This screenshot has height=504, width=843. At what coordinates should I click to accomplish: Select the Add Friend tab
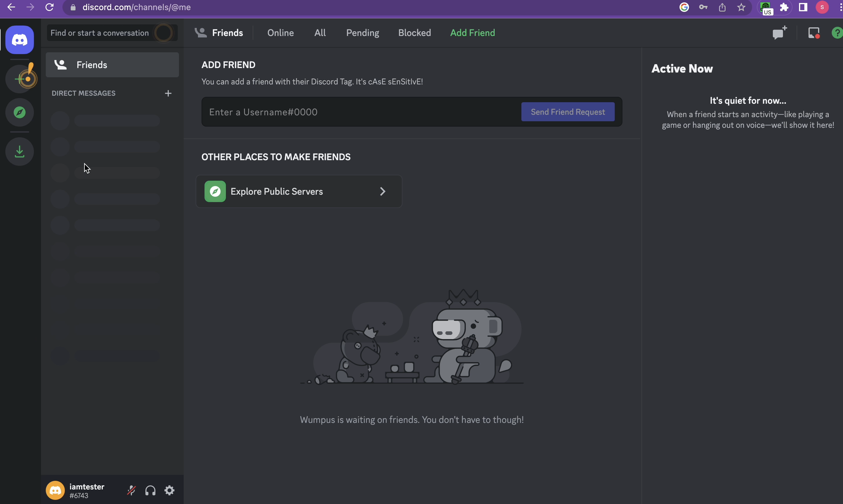click(x=472, y=33)
